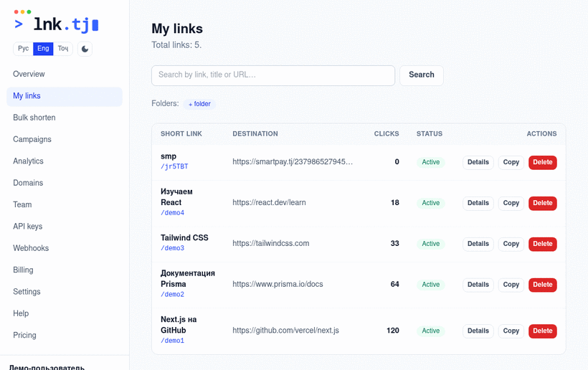Image resolution: width=588 pixels, height=370 pixels.
Task: Open Details for the smp link
Action: coord(478,162)
